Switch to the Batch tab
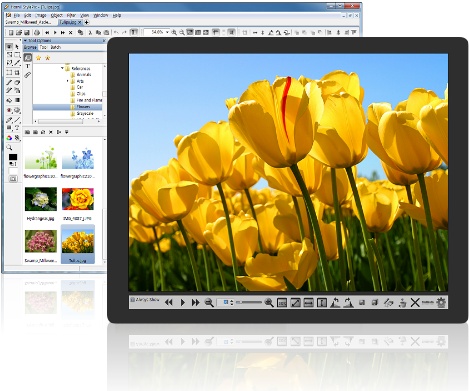This screenshot has height=391, width=469. click(x=55, y=47)
